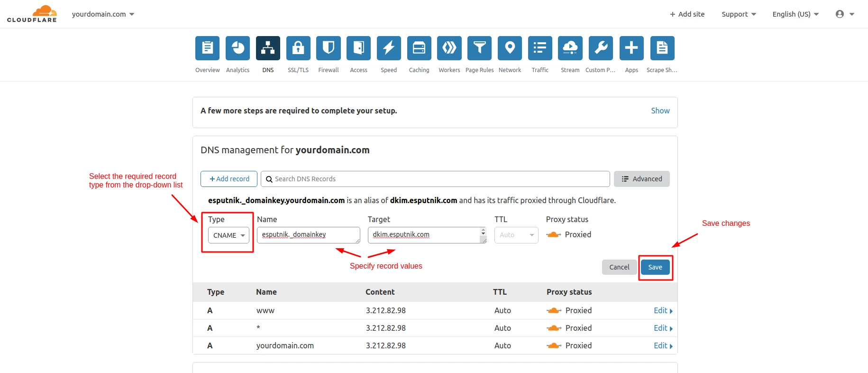Save the DNS record

655,267
